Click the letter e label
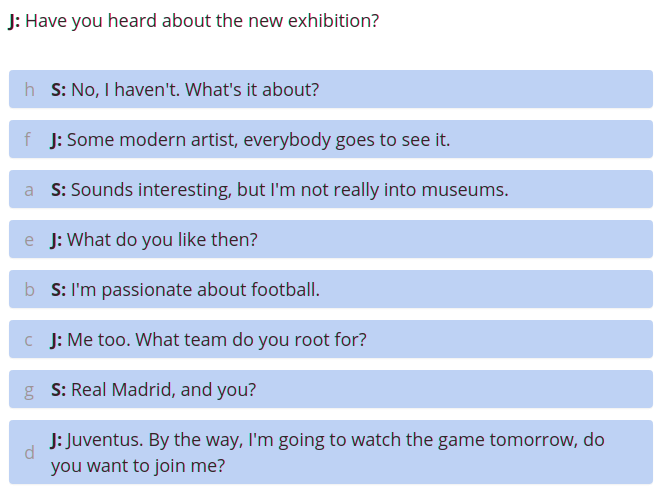The width and height of the screenshot is (659, 487). (29, 240)
